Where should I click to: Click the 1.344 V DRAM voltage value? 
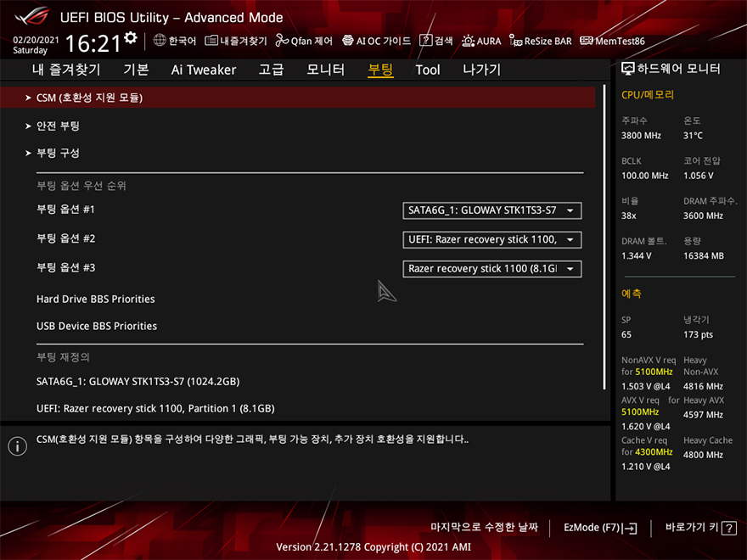pos(636,256)
